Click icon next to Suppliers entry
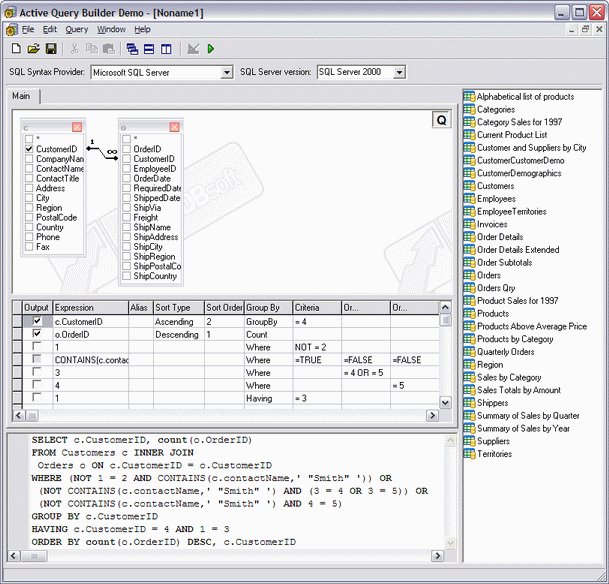Image resolution: width=609 pixels, height=584 pixels. [469, 441]
